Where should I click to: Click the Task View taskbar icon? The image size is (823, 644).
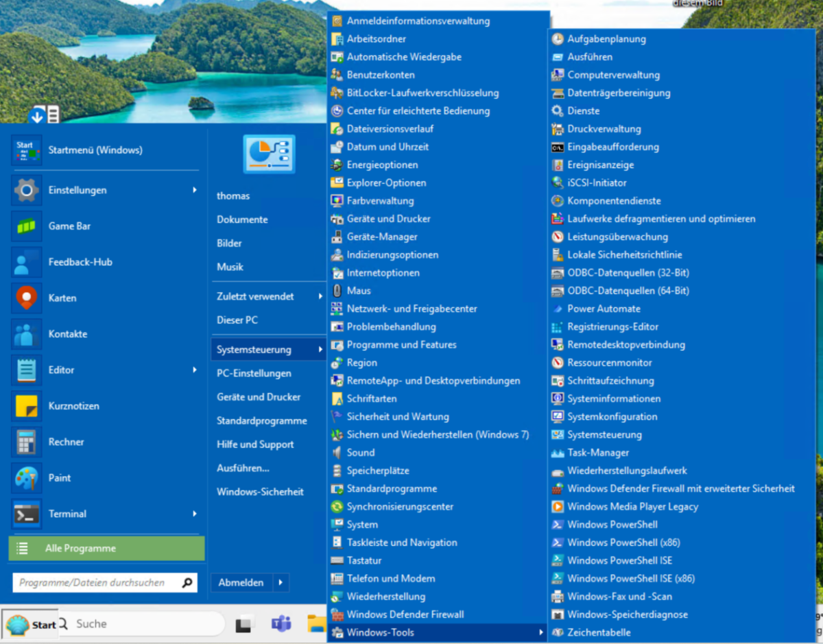(245, 624)
